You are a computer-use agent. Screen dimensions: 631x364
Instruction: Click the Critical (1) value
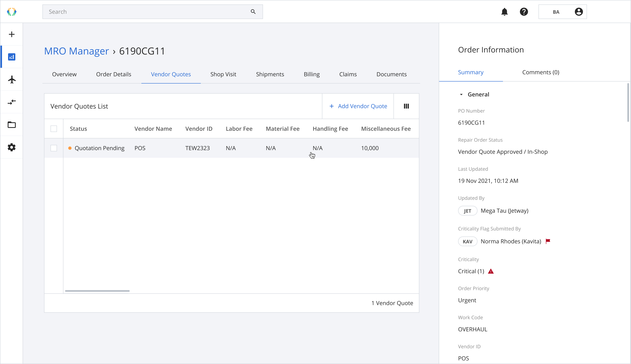point(471,271)
